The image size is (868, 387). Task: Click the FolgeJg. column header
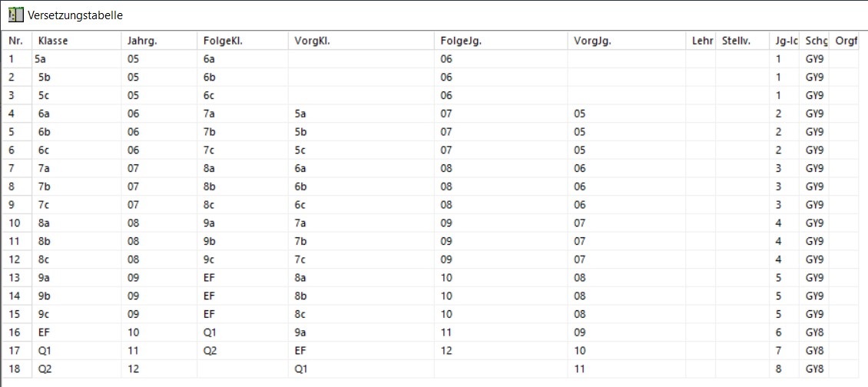501,41
